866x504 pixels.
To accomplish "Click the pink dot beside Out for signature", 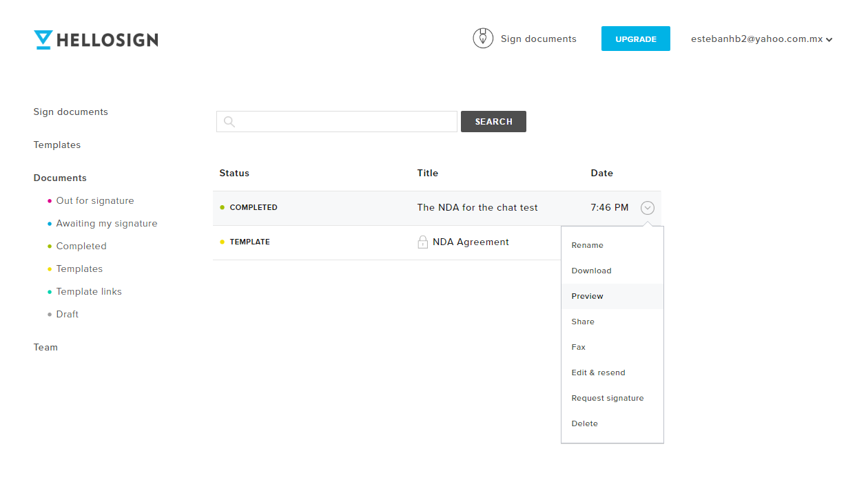I will click(48, 200).
